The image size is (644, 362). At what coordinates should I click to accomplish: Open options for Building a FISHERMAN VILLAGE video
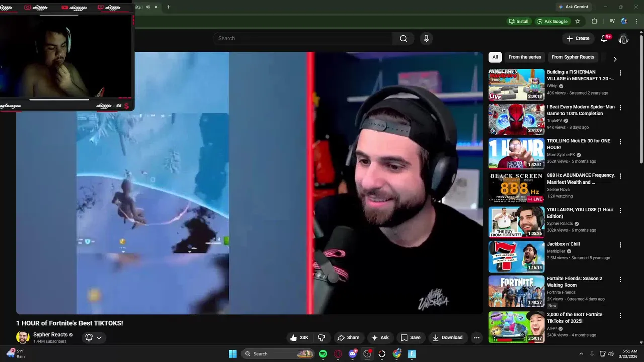coord(620,73)
